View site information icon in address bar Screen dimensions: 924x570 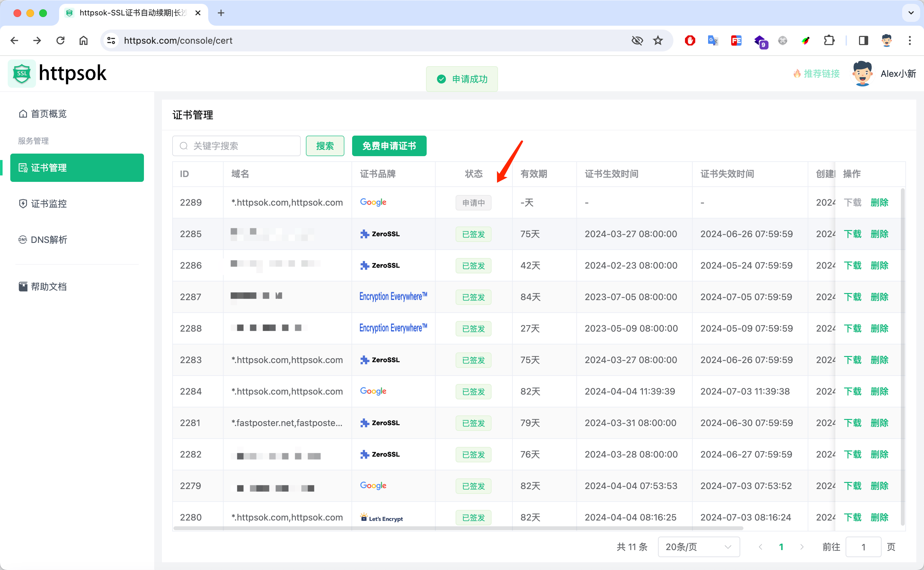[x=111, y=40]
